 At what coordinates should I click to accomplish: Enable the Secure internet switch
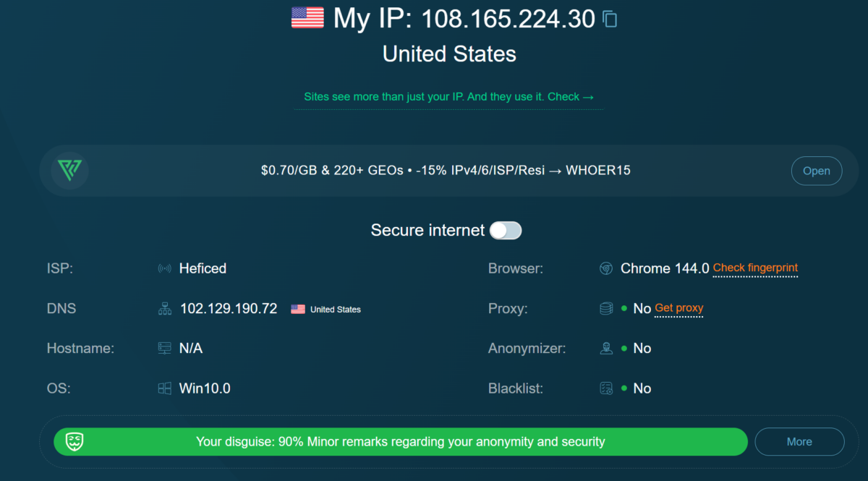(x=506, y=230)
